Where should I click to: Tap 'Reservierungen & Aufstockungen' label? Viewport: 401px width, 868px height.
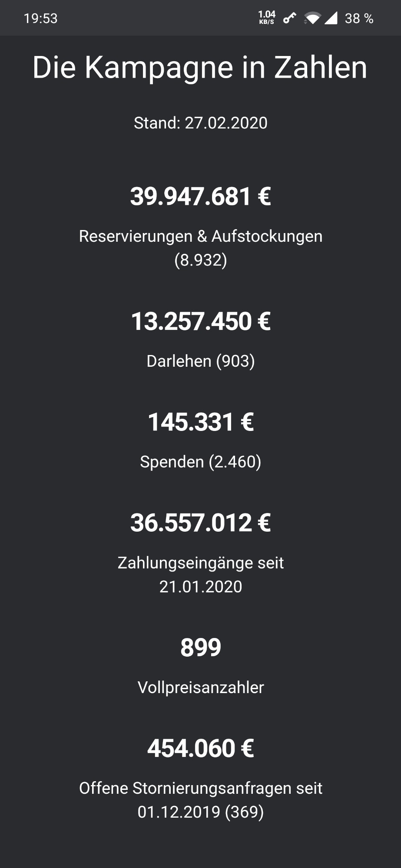tap(200, 237)
